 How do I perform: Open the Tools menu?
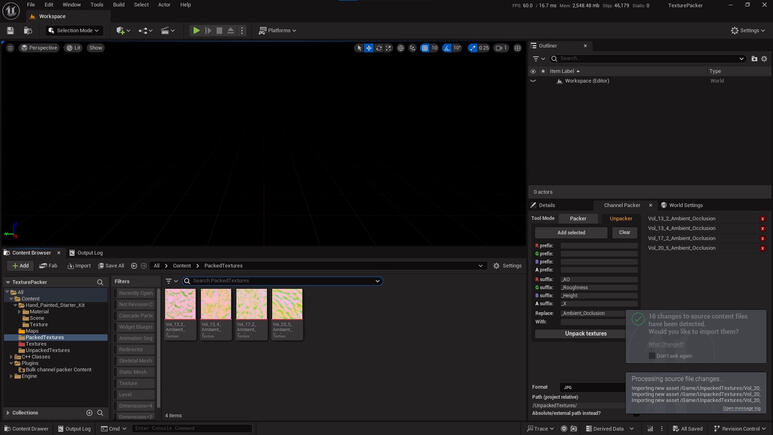point(97,4)
